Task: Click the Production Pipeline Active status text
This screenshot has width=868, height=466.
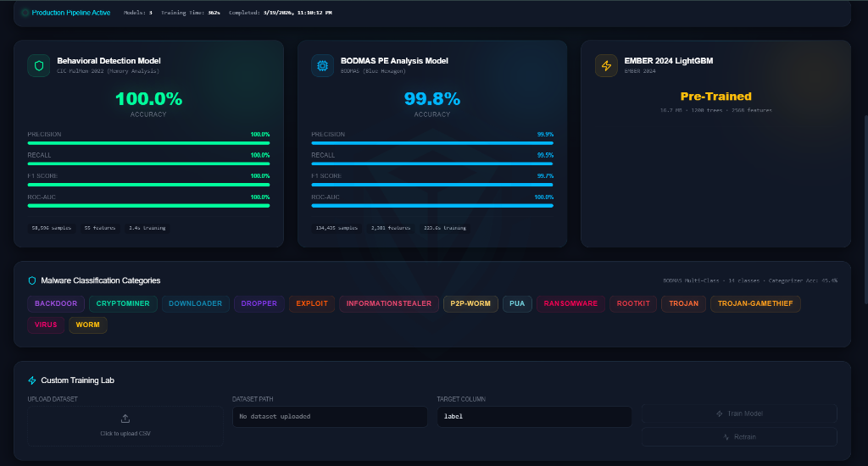Action: (x=71, y=13)
